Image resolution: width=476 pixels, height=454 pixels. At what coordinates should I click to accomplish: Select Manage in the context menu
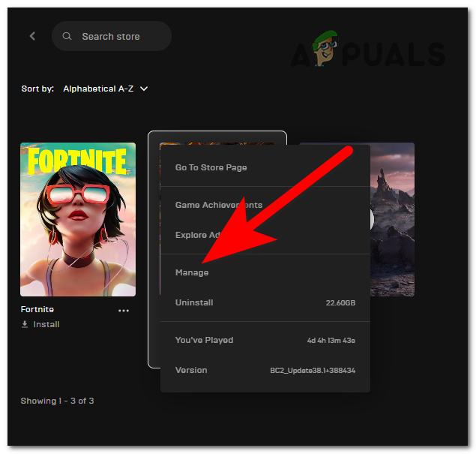point(265,272)
